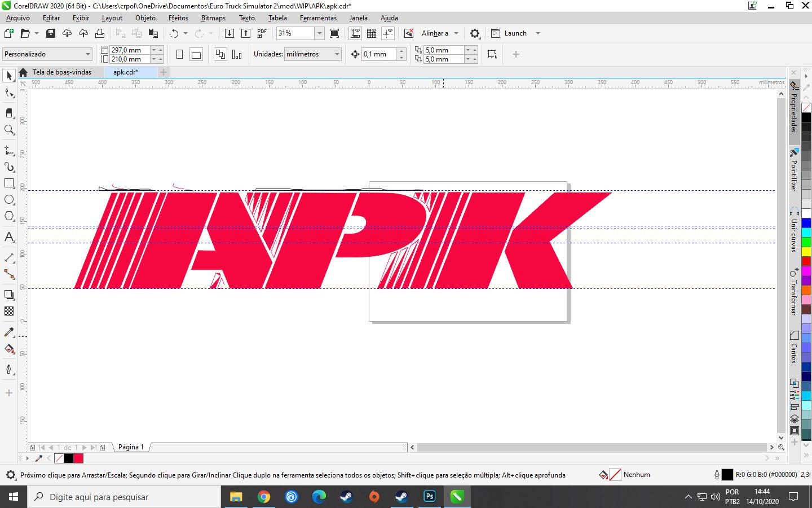The height and width of the screenshot is (508, 812).
Task: Toggle show grid button
Action: [x=372, y=33]
